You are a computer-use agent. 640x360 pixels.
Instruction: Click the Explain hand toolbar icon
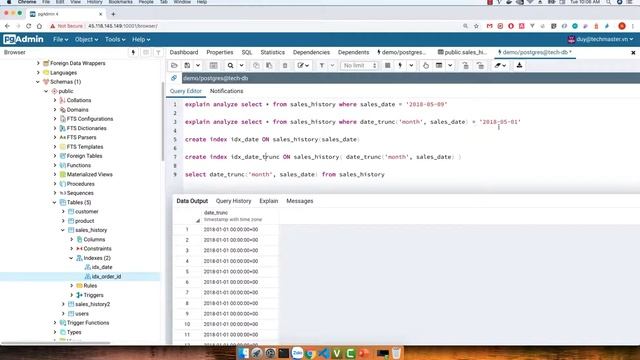tap(426, 65)
